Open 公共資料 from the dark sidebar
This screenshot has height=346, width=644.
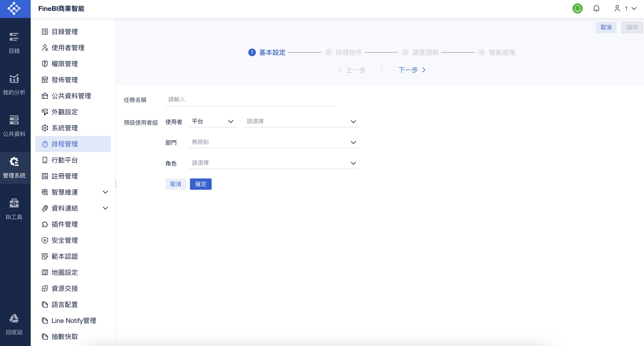click(14, 126)
